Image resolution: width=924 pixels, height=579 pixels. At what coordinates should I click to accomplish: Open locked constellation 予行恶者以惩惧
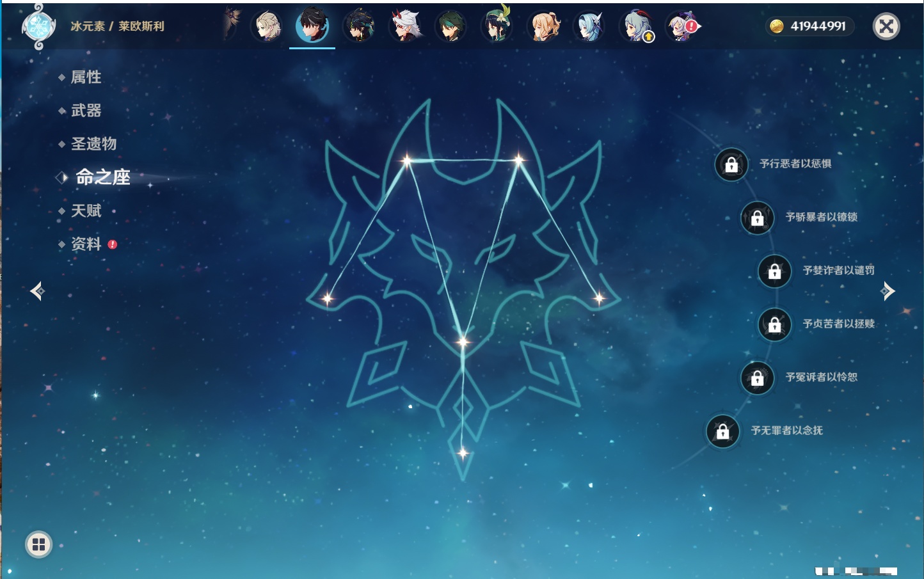[x=731, y=164]
